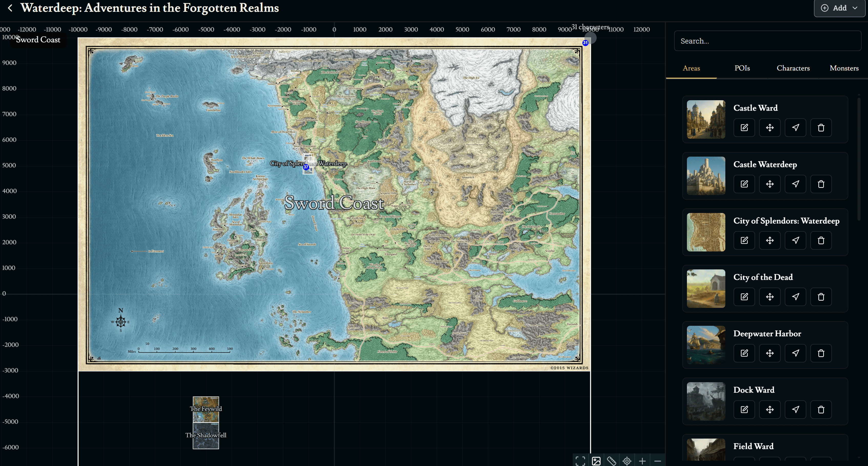The height and width of the screenshot is (466, 868).
Task: Switch to the Areas tab
Action: (x=691, y=68)
